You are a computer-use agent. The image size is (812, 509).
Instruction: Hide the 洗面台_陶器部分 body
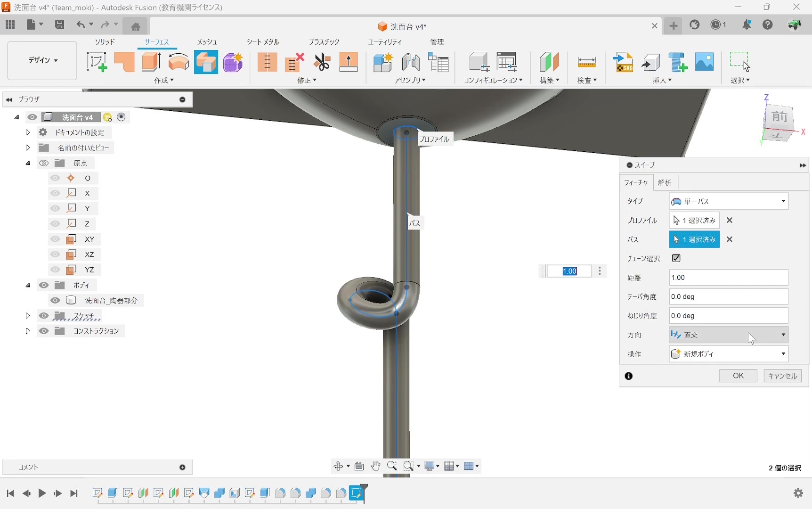55,300
